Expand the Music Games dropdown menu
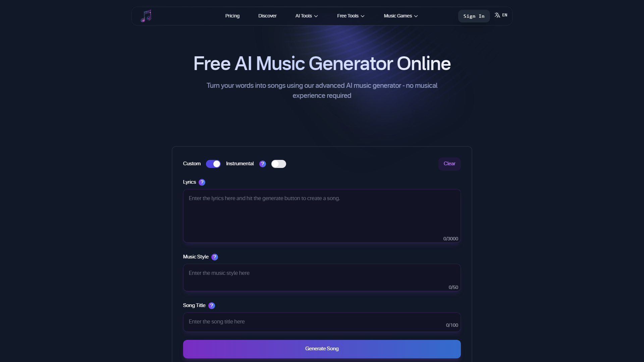 (x=400, y=16)
